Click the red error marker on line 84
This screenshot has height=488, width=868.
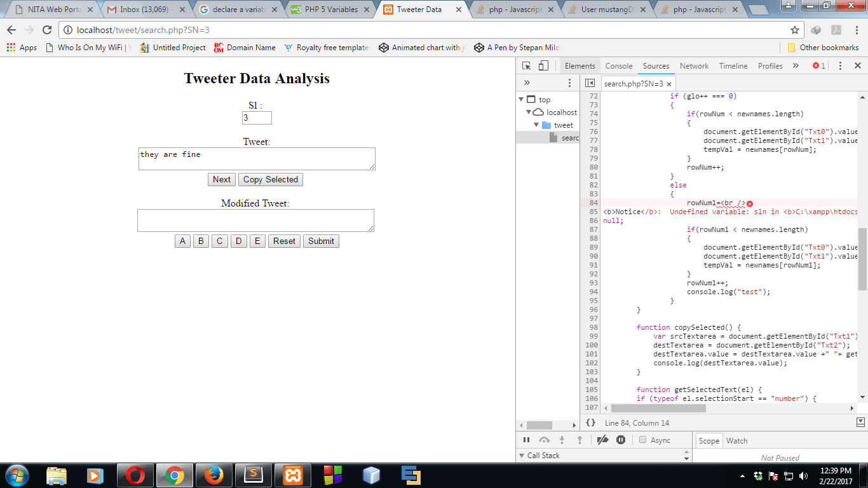pos(750,203)
